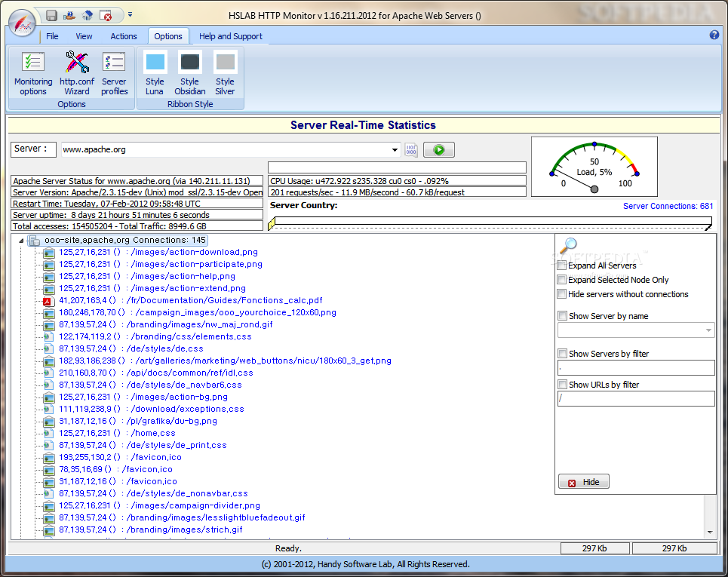
Task: Enable Expand All Servers checkbox
Action: (562, 265)
